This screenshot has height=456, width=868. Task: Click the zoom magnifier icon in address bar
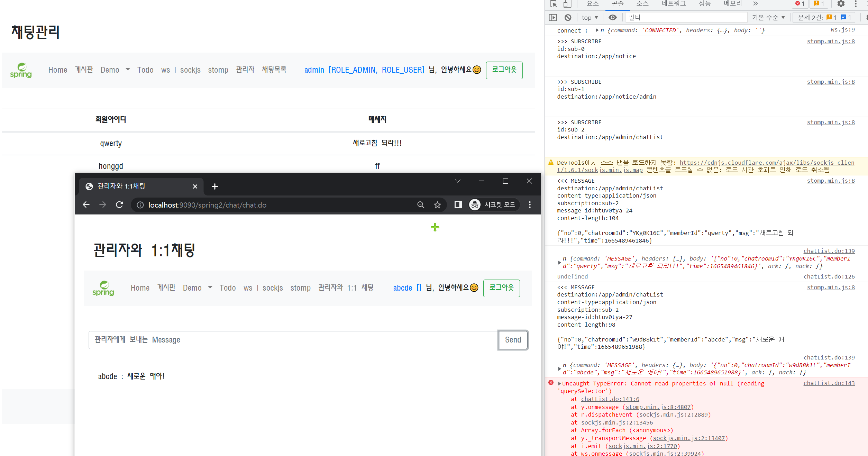420,205
